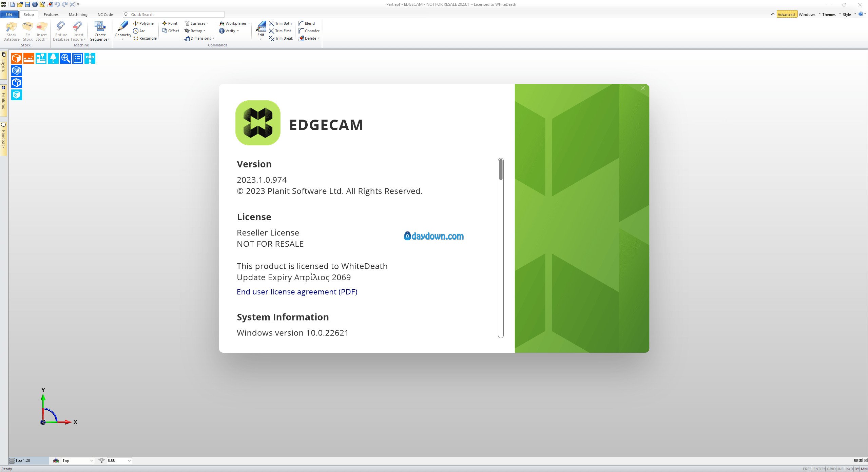868x472 pixels.
Task: Click the machine tool workflow icon
Action: 41,58
